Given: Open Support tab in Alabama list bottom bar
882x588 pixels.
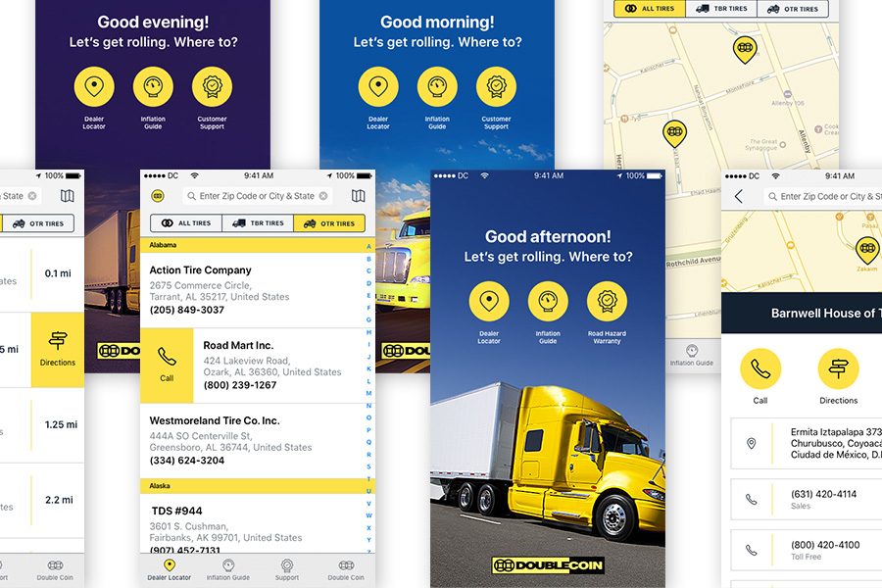Looking at the screenshot, I should (x=287, y=570).
